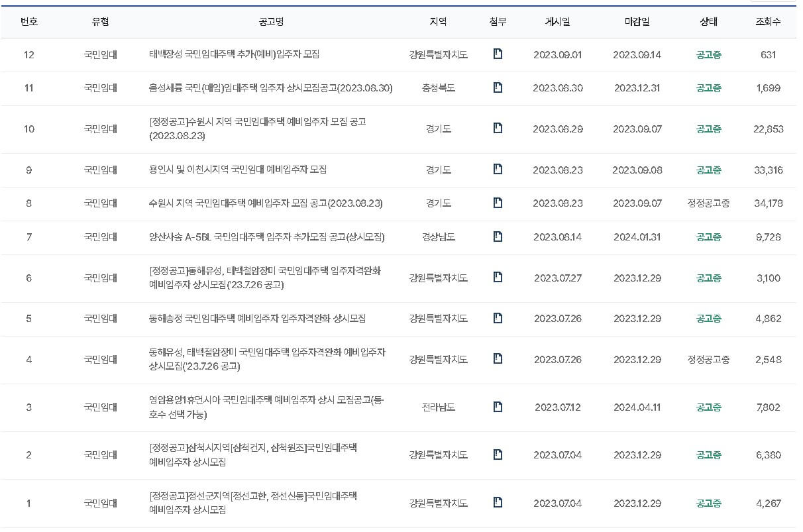The width and height of the screenshot is (803, 532).
Task: Click the 마감일 column header
Action: pos(639,21)
